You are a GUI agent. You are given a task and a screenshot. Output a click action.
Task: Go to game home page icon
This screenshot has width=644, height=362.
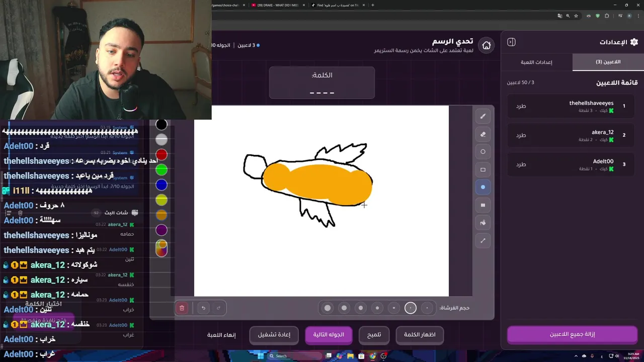[487, 45]
